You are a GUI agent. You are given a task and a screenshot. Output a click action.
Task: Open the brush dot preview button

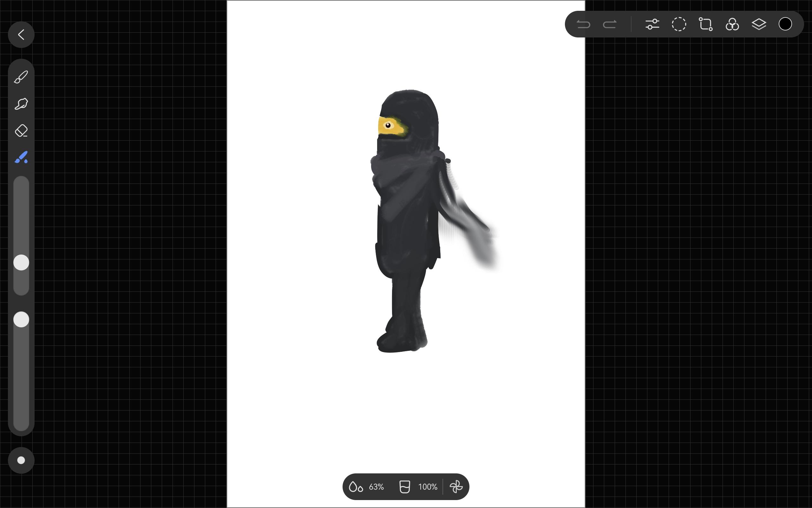[21, 460]
